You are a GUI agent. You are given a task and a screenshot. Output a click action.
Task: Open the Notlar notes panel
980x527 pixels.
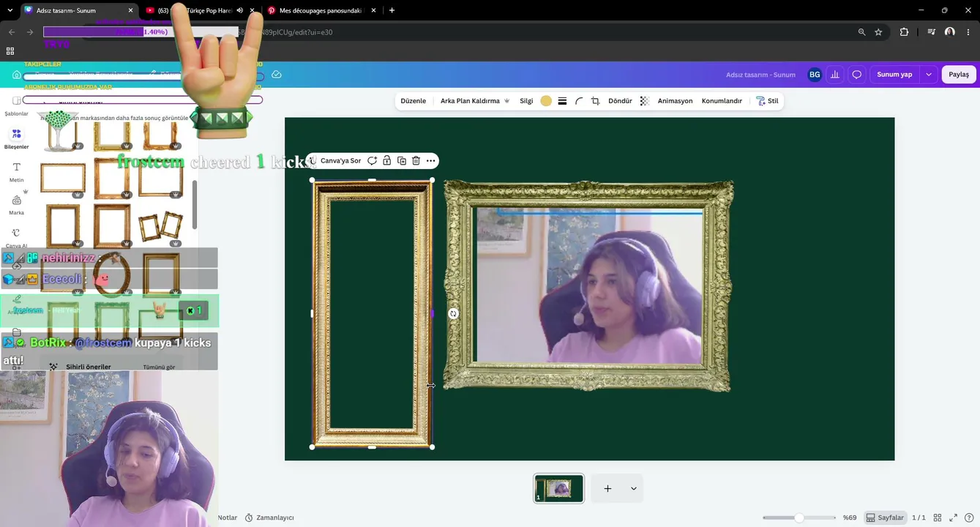228,517
